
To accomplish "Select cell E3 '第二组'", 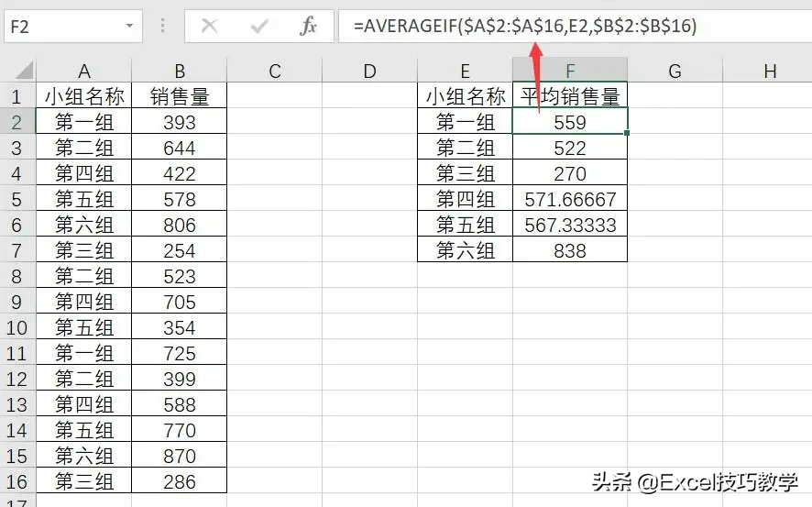I will pos(465,149).
